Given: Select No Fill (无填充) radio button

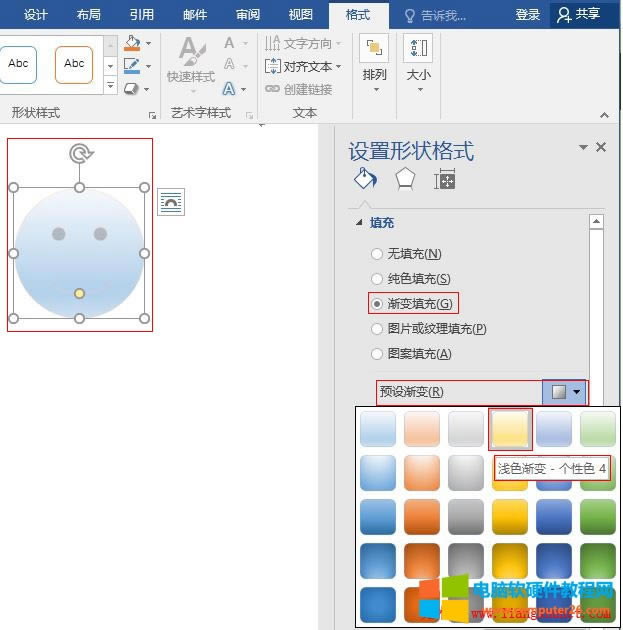Looking at the screenshot, I should [x=377, y=254].
